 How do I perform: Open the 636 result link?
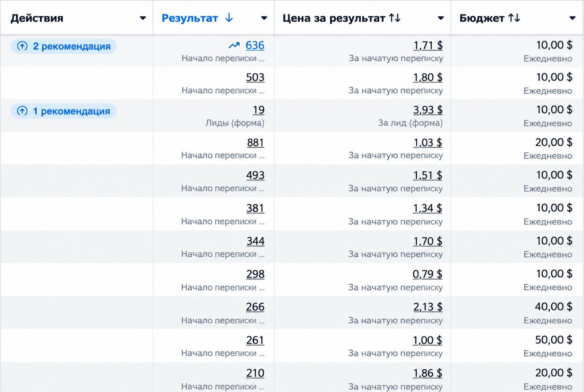[255, 45]
